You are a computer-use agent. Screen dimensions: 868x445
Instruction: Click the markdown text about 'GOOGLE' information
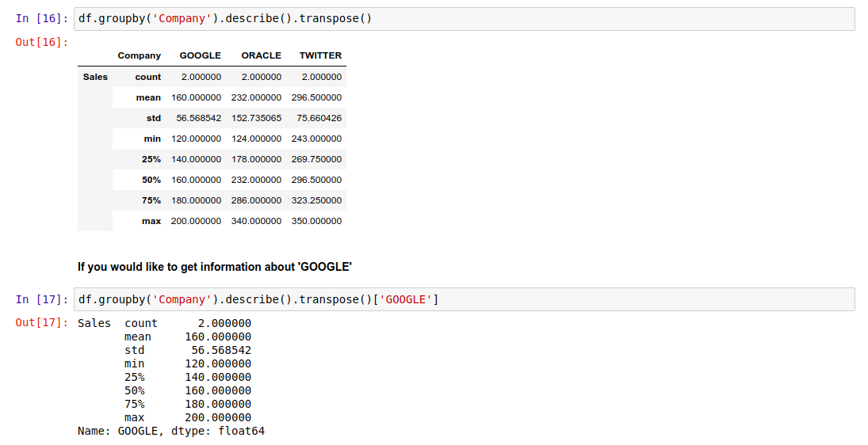214,267
